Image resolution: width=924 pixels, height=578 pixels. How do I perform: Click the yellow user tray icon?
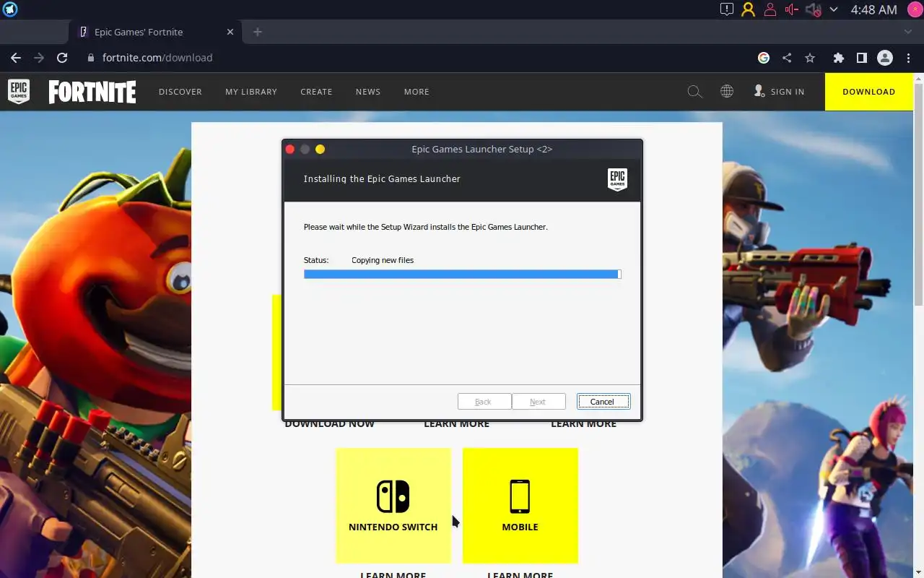(x=749, y=9)
